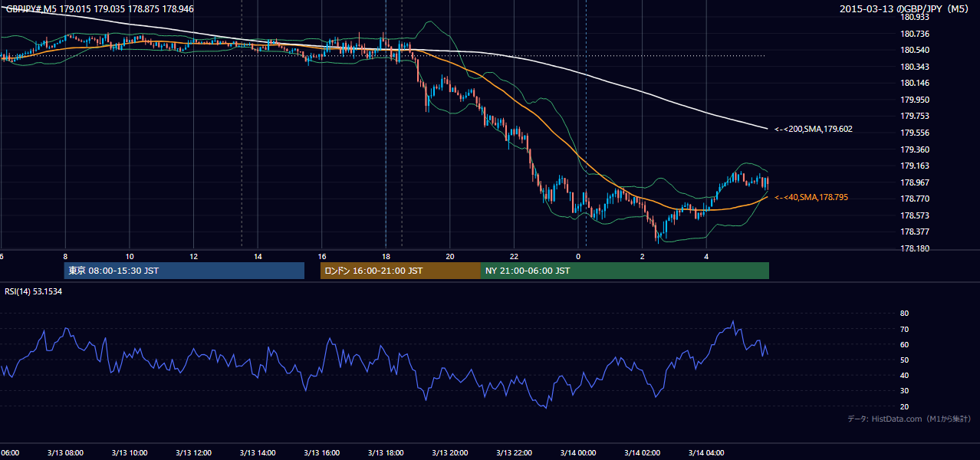The width and height of the screenshot is (980, 460).
Task: Click price axis label 180.540
Action: (x=915, y=50)
